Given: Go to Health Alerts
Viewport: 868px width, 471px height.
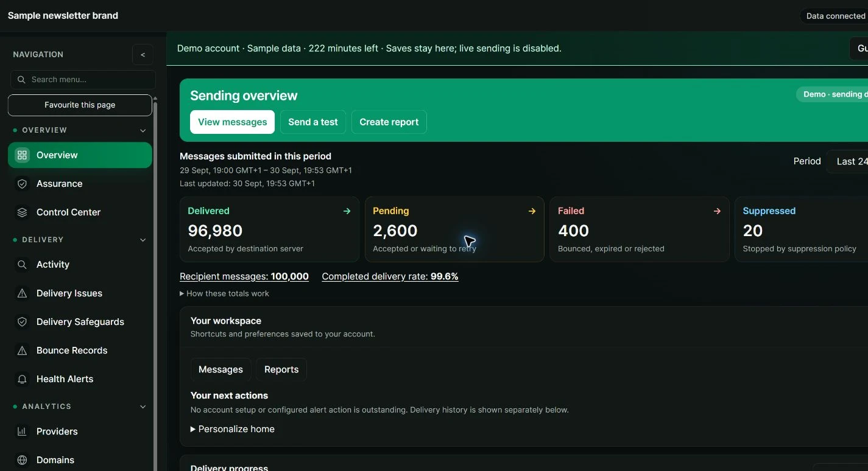Looking at the screenshot, I should (80, 379).
